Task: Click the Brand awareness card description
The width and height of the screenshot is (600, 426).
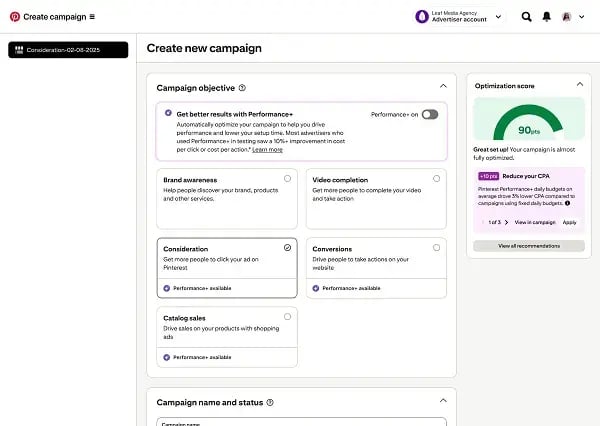Action: coord(221,194)
